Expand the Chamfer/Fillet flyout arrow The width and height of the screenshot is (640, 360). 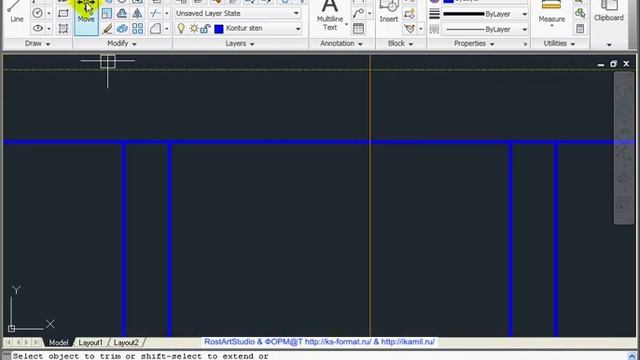click(x=167, y=29)
